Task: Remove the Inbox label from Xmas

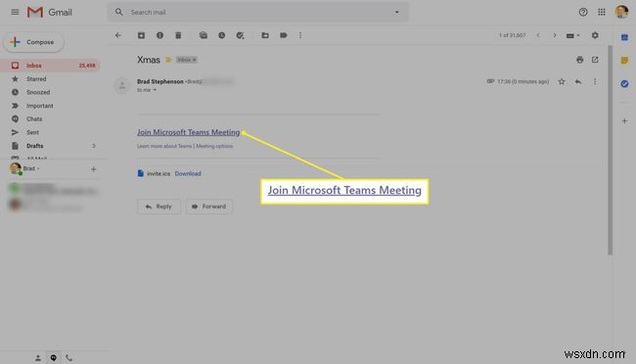Action: (195, 60)
